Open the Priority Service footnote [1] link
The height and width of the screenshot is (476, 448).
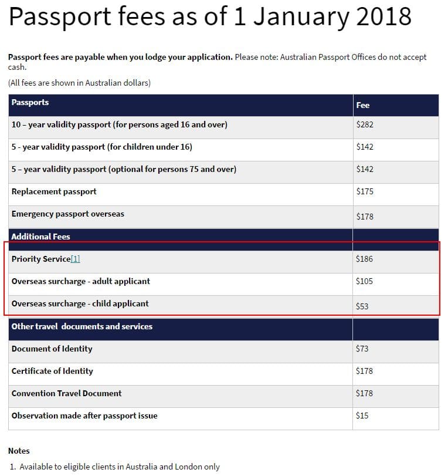tap(75, 259)
